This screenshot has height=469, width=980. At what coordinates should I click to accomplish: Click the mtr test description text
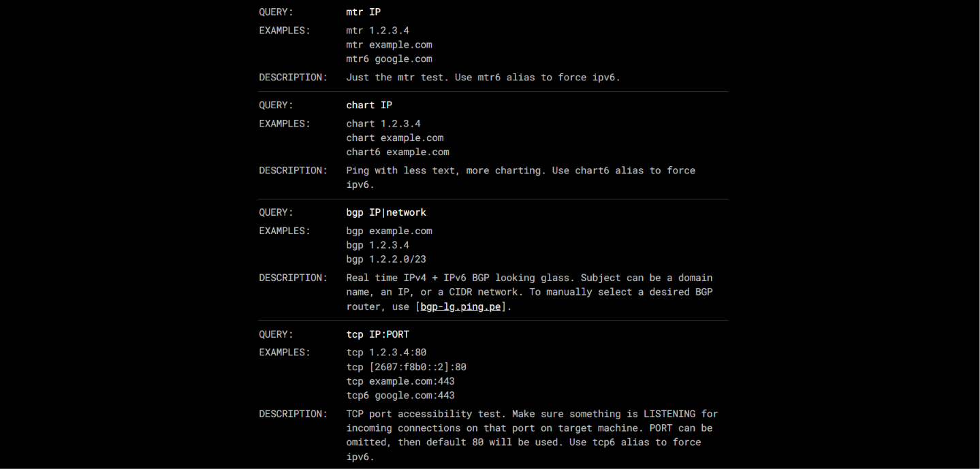pyautogui.click(x=483, y=78)
